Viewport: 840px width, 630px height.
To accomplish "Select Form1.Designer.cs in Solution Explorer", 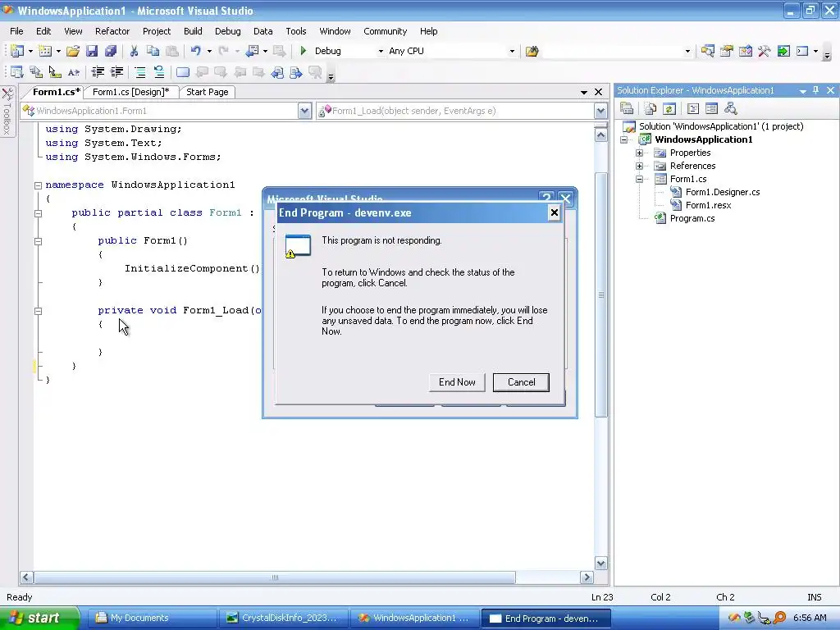I will 723,192.
